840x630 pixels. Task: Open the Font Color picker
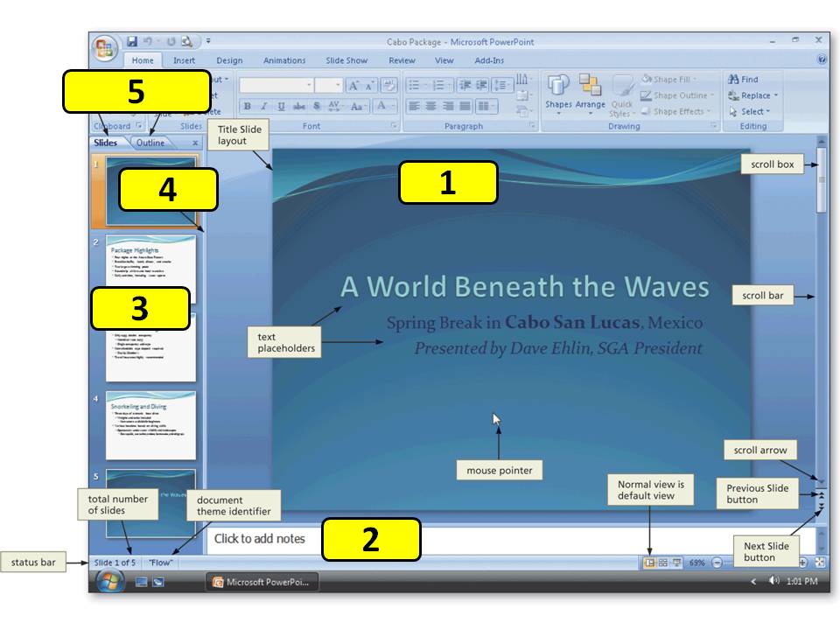385,106
